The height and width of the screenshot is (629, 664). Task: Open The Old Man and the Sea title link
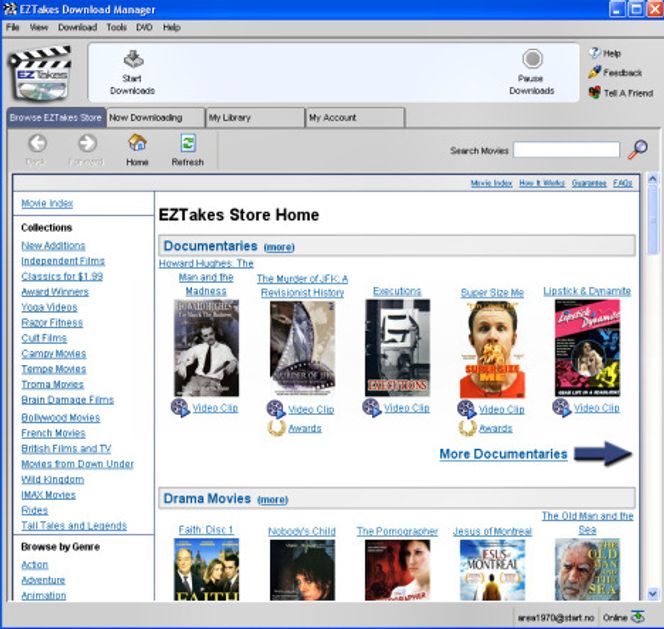[x=587, y=523]
